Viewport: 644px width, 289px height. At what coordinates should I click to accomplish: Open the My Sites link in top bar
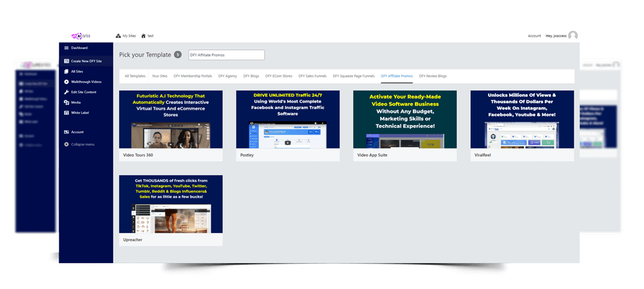point(129,36)
